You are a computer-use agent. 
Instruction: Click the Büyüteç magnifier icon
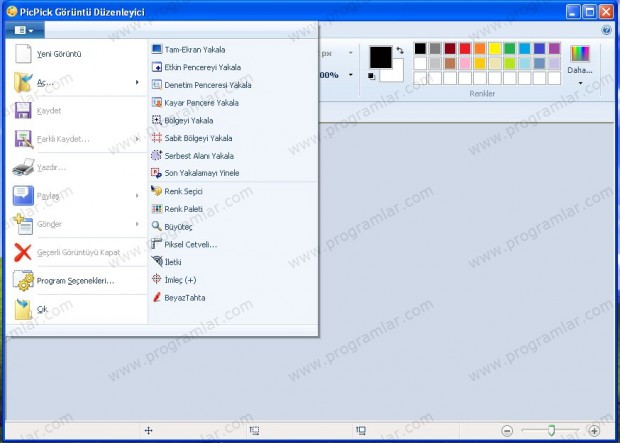(x=157, y=226)
